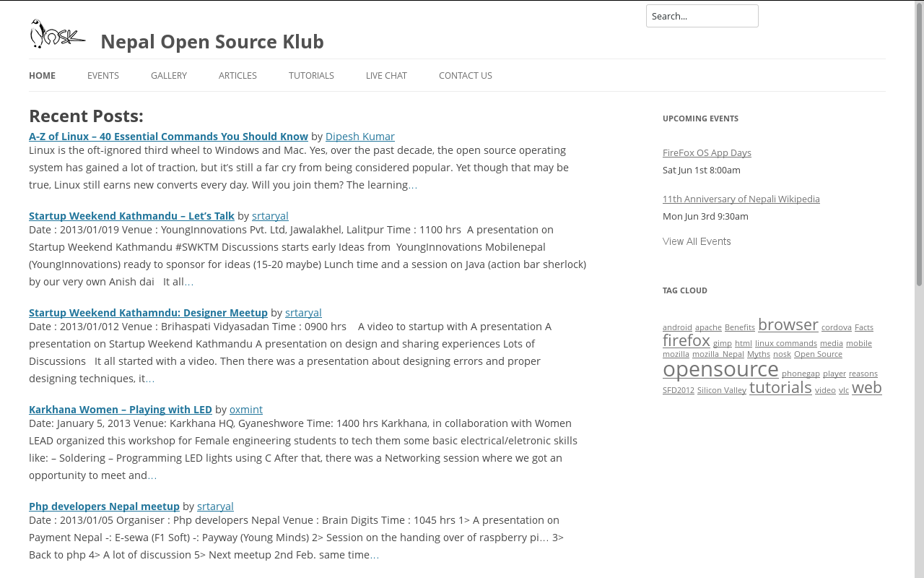Open Startup Weekend Kathamndu: Designer Meetup post
This screenshot has width=924, height=578.
pos(148,313)
